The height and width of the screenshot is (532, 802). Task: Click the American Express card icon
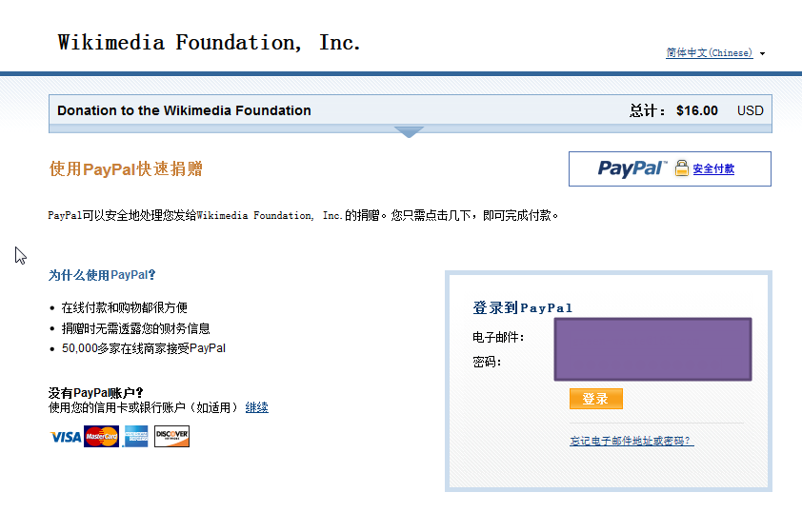click(136, 437)
